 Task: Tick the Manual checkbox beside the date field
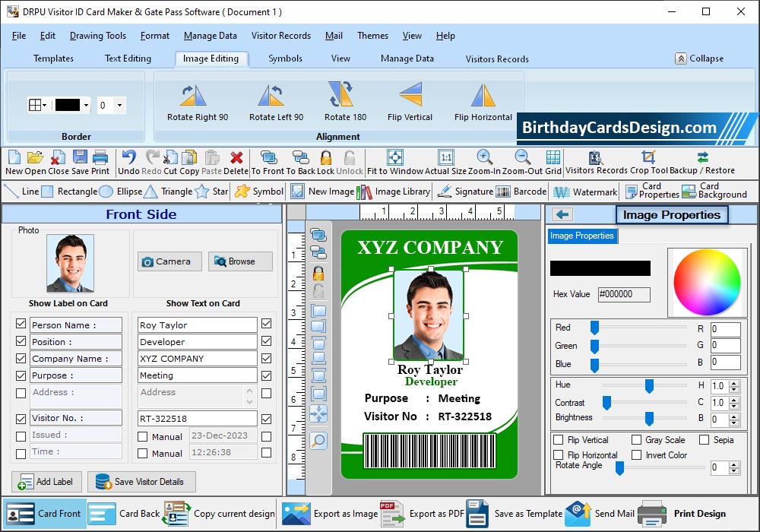pyautogui.click(x=143, y=436)
